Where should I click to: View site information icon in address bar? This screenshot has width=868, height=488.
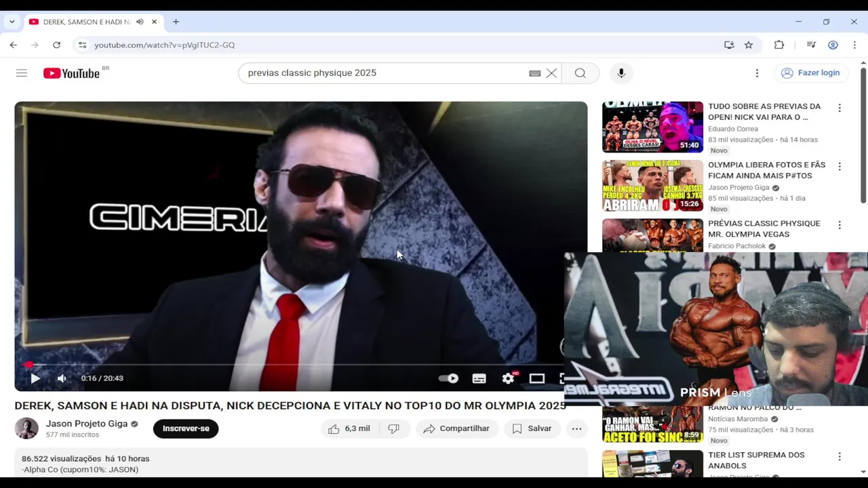tap(82, 45)
